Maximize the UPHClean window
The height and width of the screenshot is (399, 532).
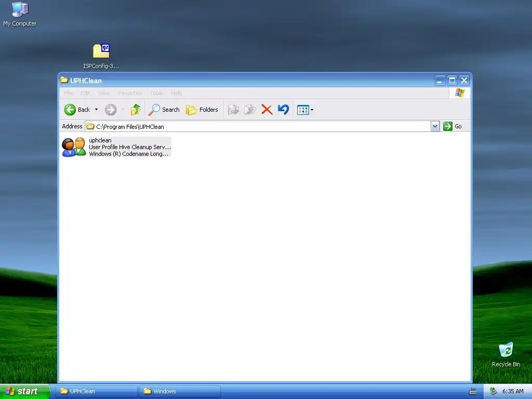[452, 81]
